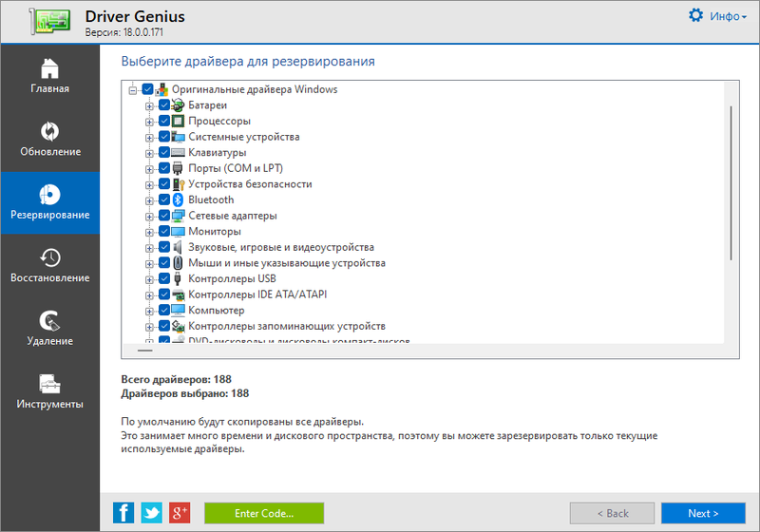Click the Мыши mouse icon
The height and width of the screenshot is (532, 760).
click(178, 263)
